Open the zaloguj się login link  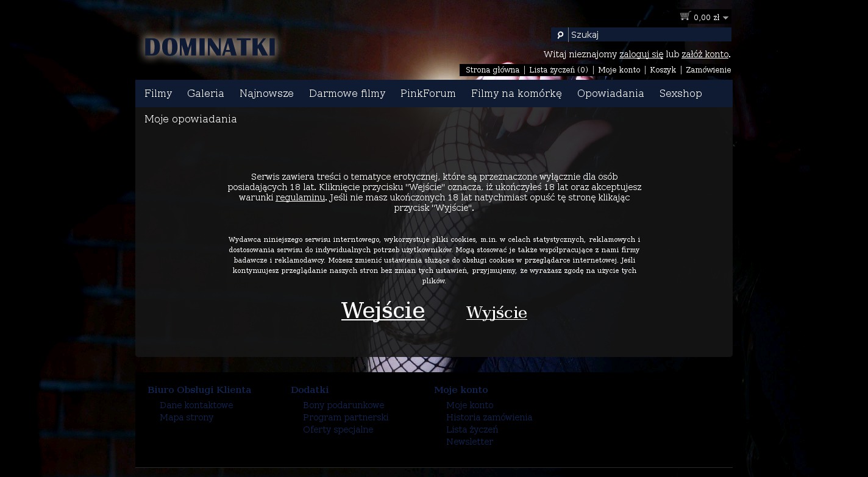[x=641, y=54]
